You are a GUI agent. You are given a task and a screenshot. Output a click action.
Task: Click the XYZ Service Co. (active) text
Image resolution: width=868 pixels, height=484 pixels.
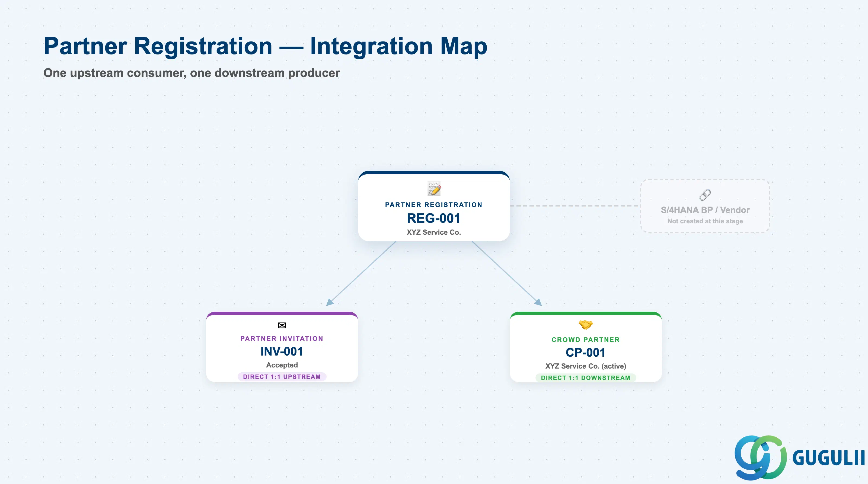pos(586,366)
